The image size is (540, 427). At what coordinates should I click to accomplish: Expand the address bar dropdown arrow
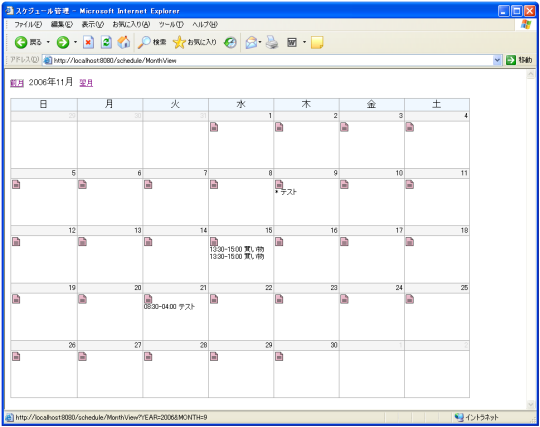click(x=497, y=60)
